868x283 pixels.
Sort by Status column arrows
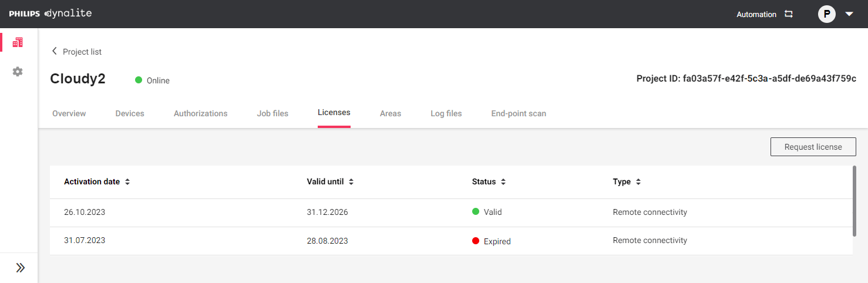point(503,182)
